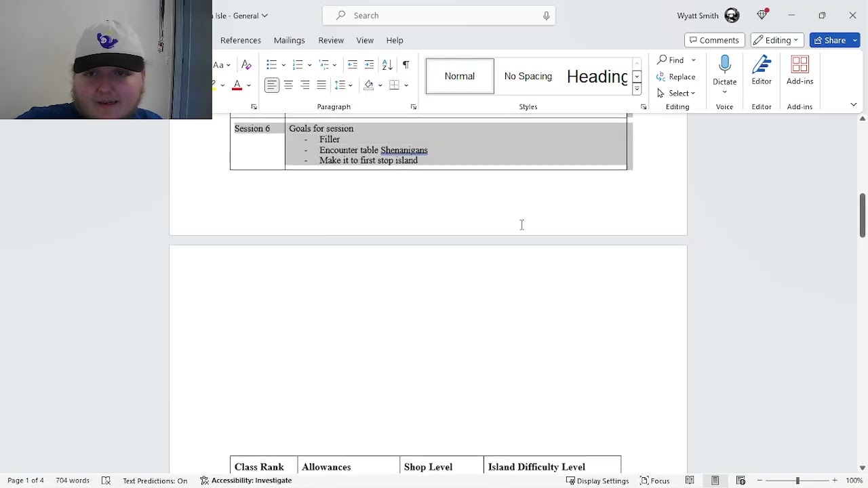Open shading color dropdown arrow
This screenshot has height=488, width=868.
[x=380, y=85]
